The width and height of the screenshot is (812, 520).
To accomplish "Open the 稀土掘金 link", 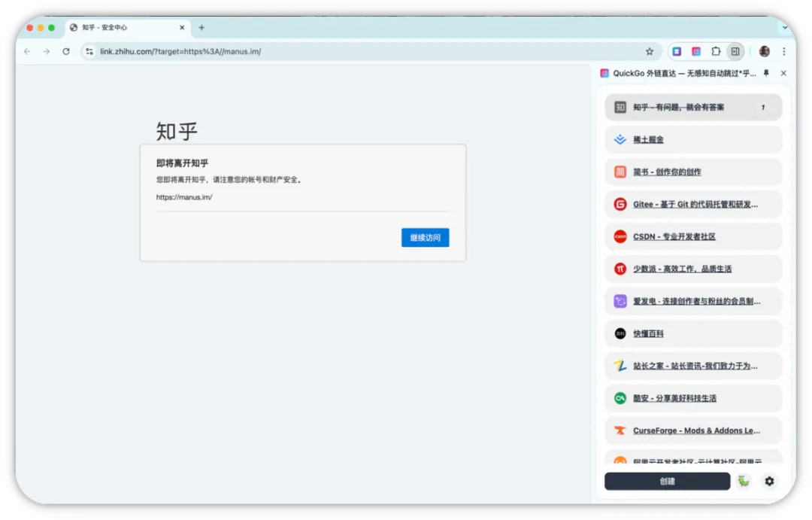I will pos(648,139).
